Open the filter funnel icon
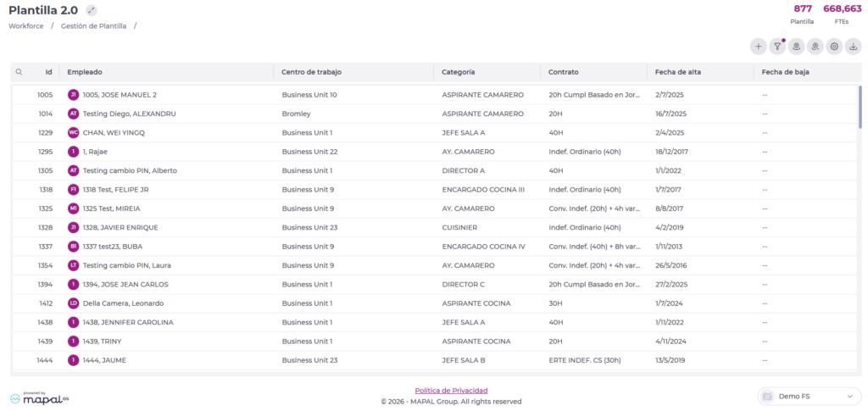The image size is (868, 411). tap(777, 47)
